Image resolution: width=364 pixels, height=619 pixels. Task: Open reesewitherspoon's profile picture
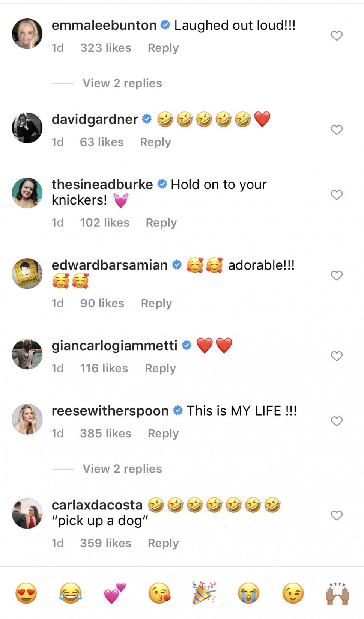coord(27,419)
